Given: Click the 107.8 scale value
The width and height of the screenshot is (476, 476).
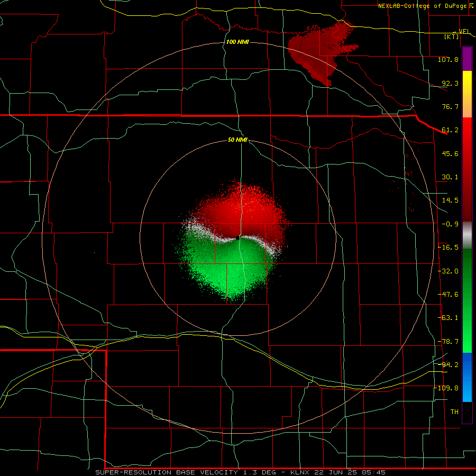Looking at the screenshot, I should coord(448,59).
